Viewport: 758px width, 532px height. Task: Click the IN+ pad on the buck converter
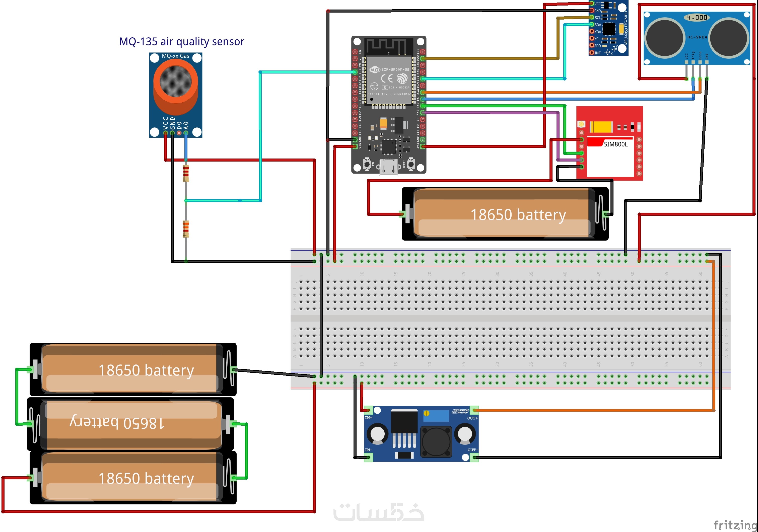(368, 411)
